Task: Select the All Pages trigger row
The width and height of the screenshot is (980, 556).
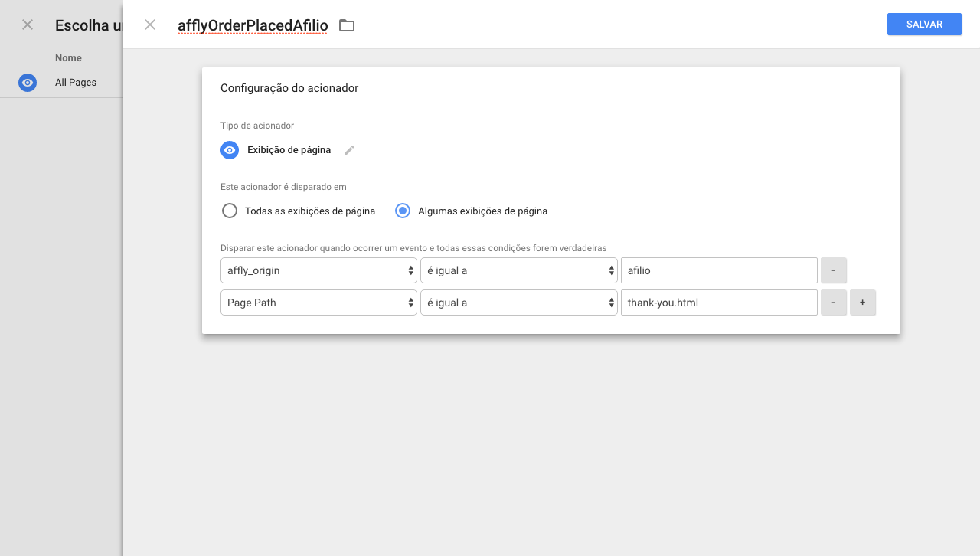Action: pyautogui.click(x=76, y=83)
